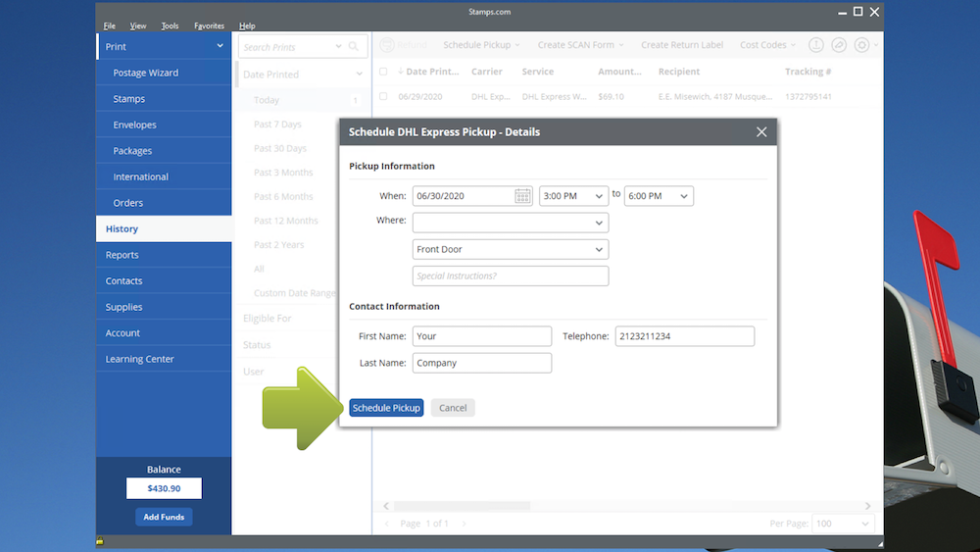Cancel the DHL pickup dialog
The image size is (980, 552).
[x=453, y=408]
